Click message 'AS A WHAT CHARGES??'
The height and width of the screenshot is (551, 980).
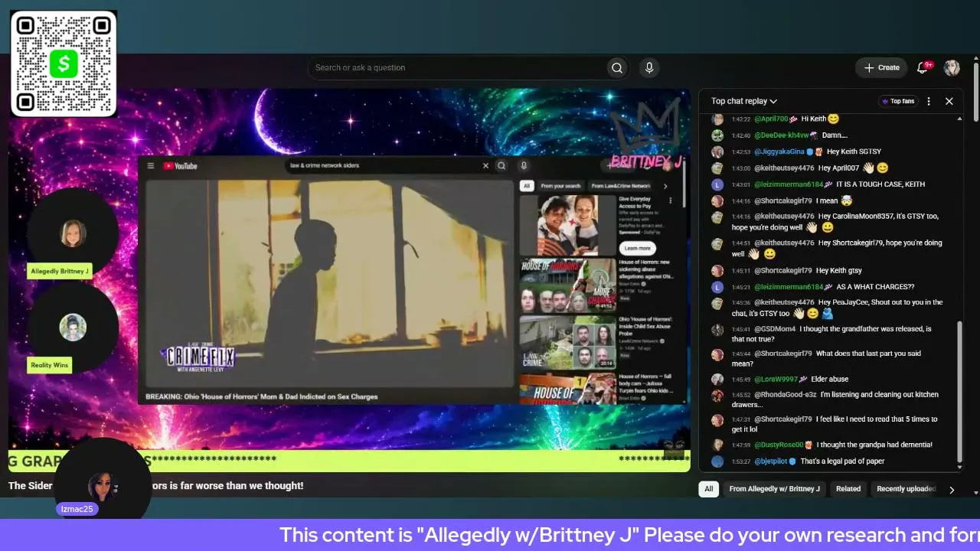point(875,287)
